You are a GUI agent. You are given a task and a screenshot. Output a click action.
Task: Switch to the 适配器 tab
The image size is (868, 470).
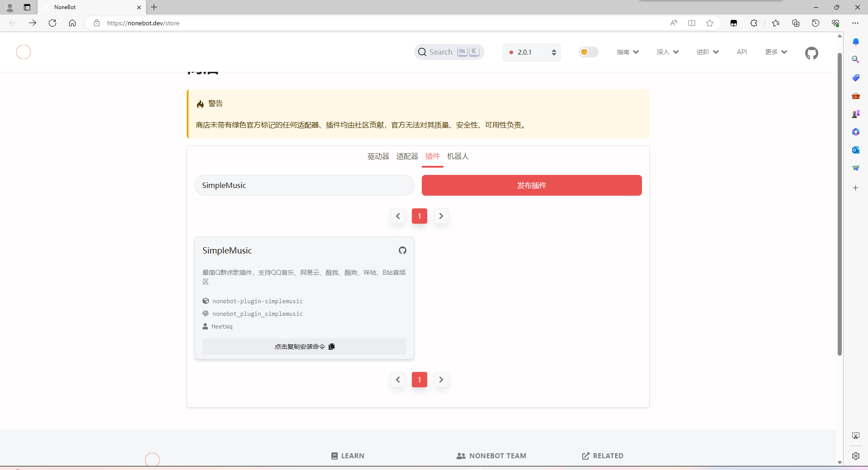coord(407,156)
